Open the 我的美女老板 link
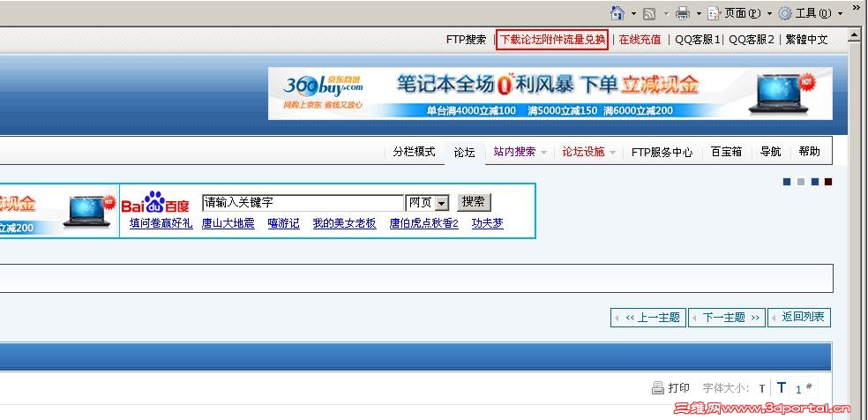 click(344, 223)
